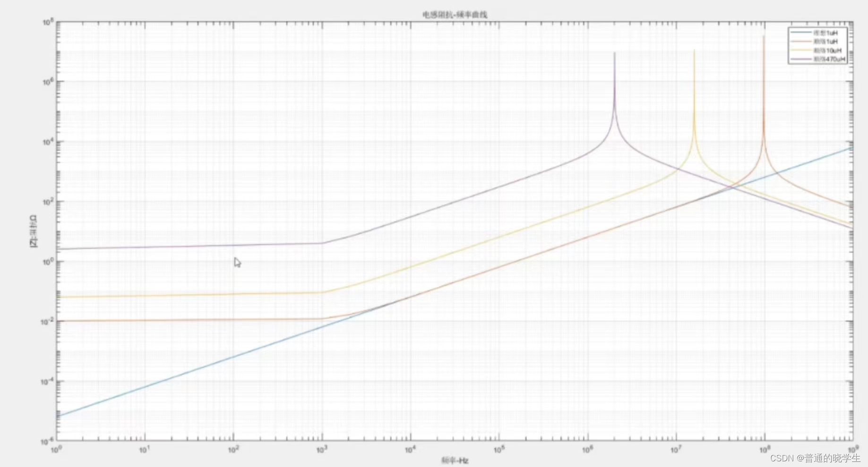Image resolution: width=868 pixels, height=467 pixels.
Task: Select the x-axis label ending in Hz
Action: 455,460
